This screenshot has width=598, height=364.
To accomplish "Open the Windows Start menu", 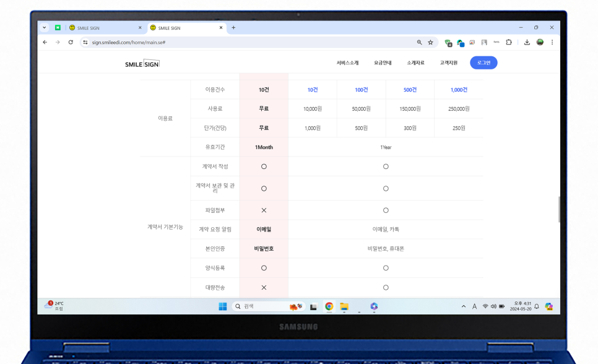I will click(x=223, y=306).
